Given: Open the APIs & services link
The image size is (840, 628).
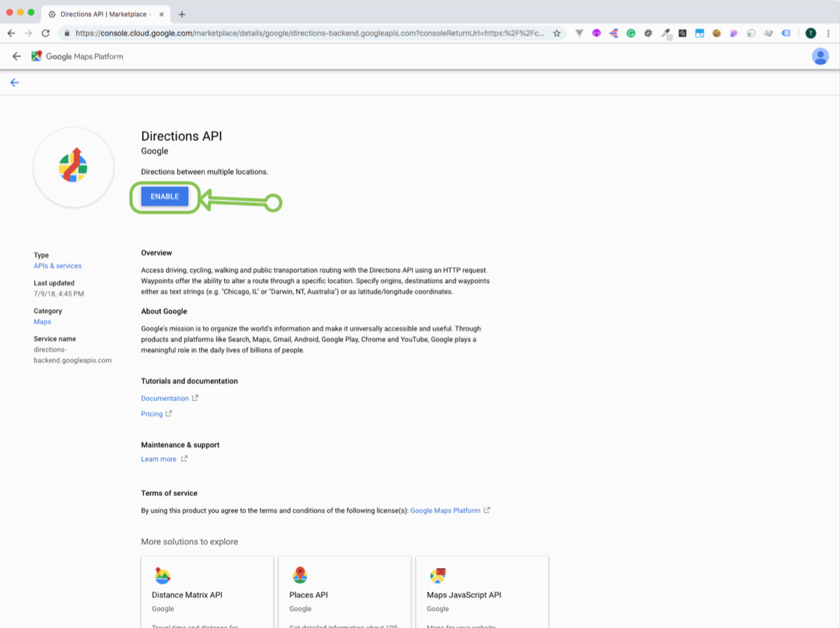Looking at the screenshot, I should pos(57,266).
